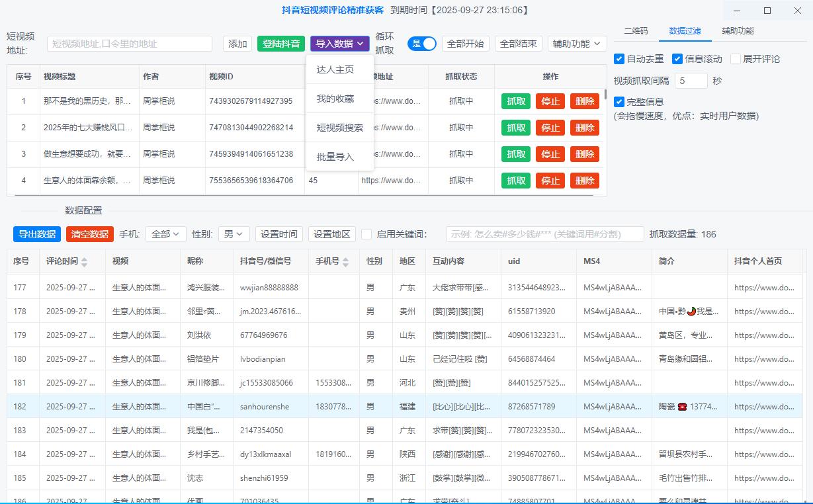Click the sort arrows beside 手机号 header
The height and width of the screenshot is (504, 813).
[345, 262]
